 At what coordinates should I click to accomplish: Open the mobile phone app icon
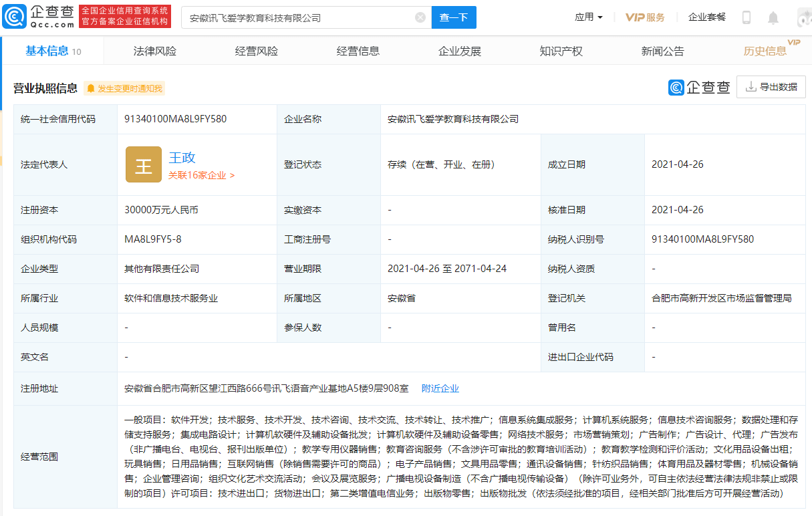[747, 17]
